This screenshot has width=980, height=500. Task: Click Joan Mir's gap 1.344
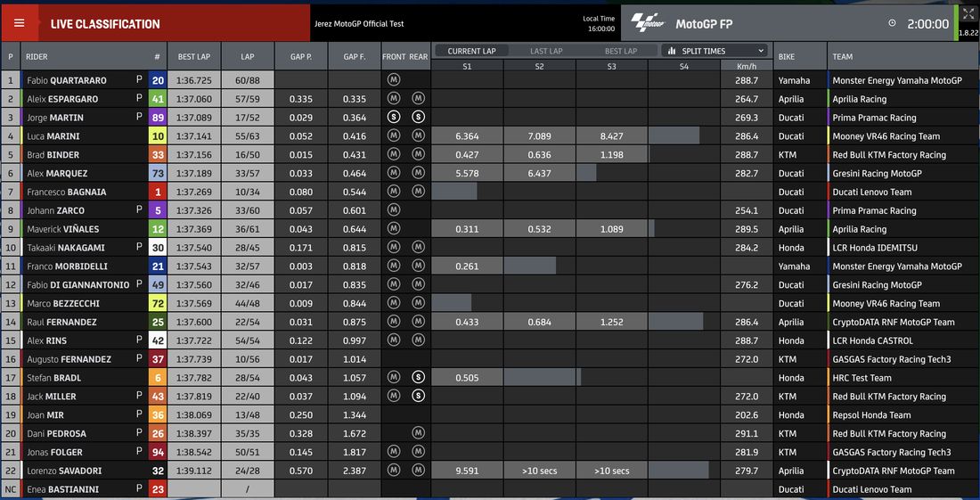point(355,414)
